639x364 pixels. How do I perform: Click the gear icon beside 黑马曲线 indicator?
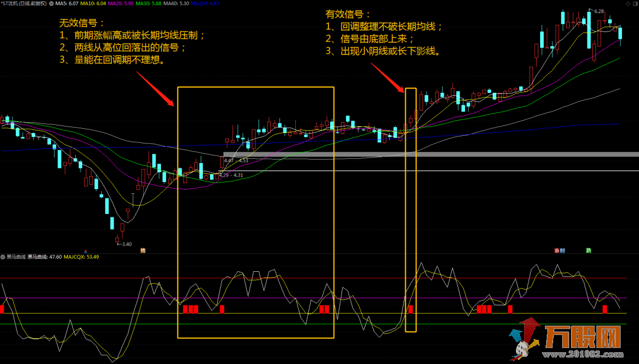pos(3,257)
